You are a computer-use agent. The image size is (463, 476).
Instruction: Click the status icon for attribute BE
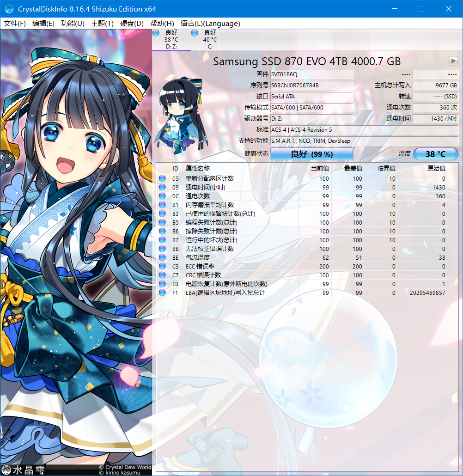(162, 258)
